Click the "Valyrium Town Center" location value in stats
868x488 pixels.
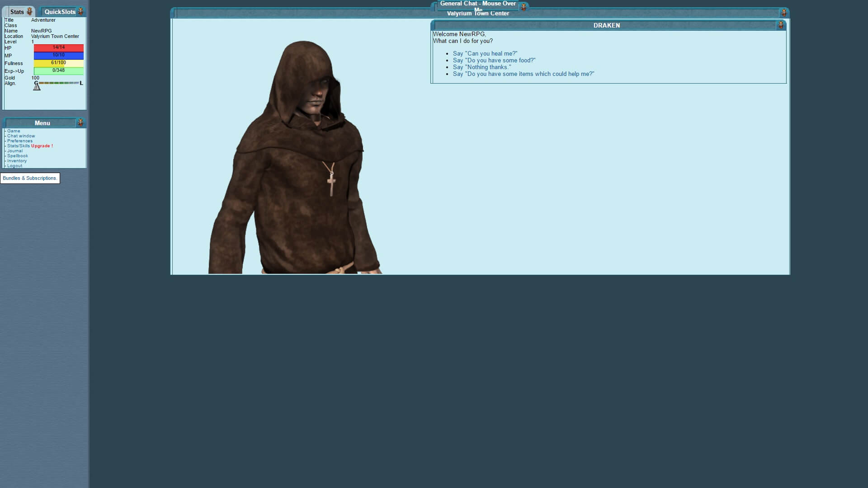point(55,36)
